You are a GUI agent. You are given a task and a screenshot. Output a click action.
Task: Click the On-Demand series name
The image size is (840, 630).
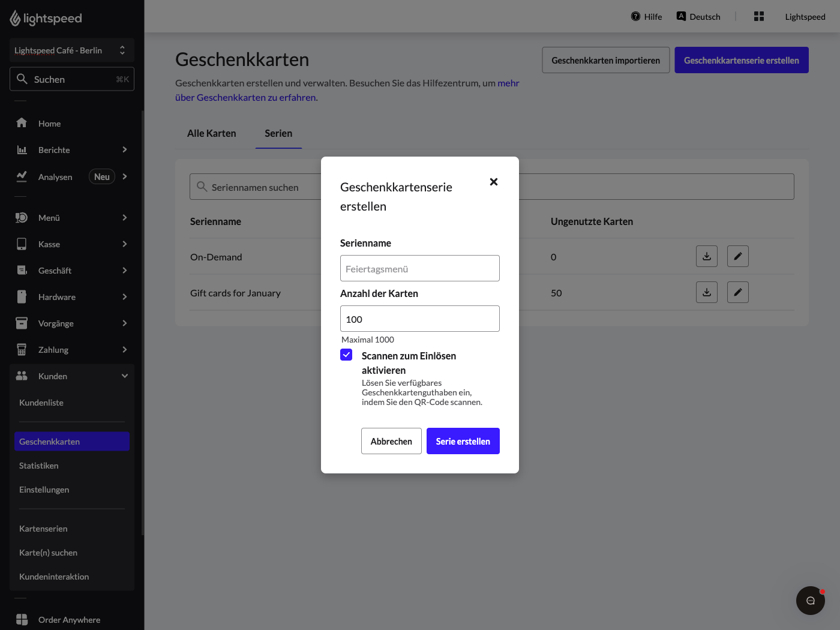216,257
